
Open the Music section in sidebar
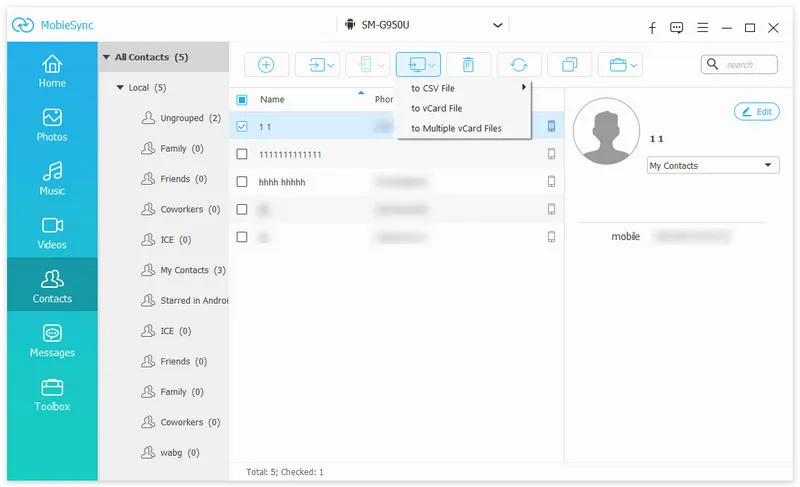(x=52, y=179)
